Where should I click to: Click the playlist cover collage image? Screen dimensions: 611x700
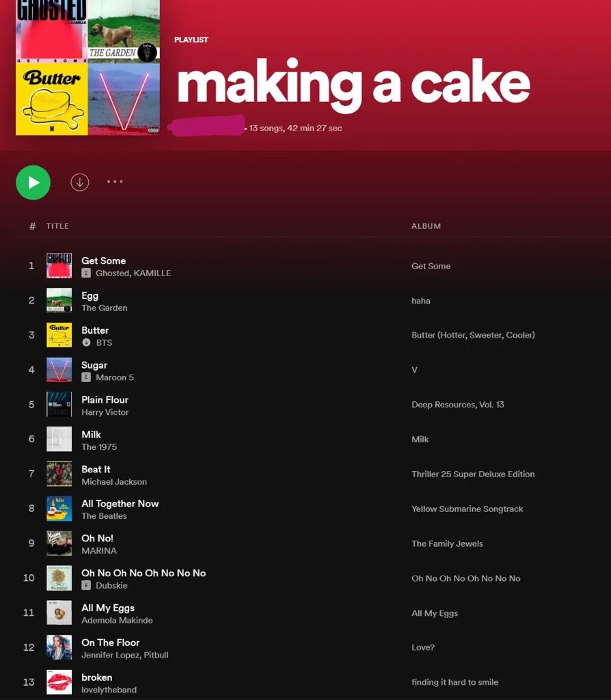point(88,68)
